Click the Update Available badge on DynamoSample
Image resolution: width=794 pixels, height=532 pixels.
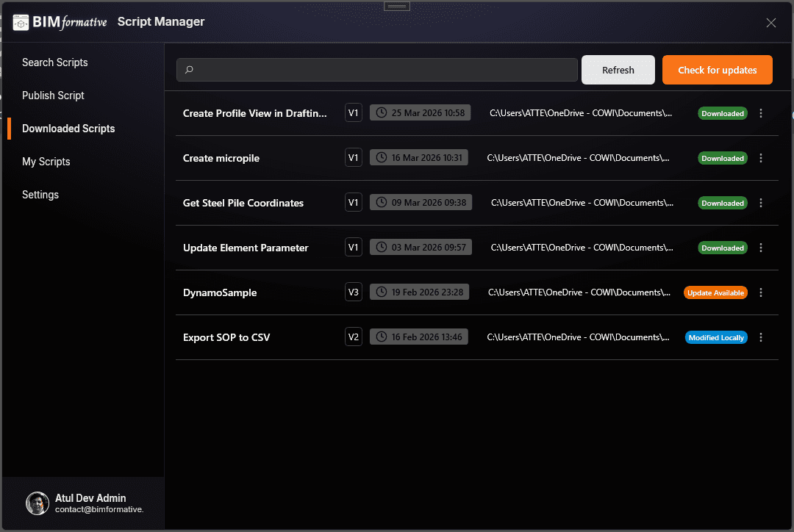[x=715, y=292]
